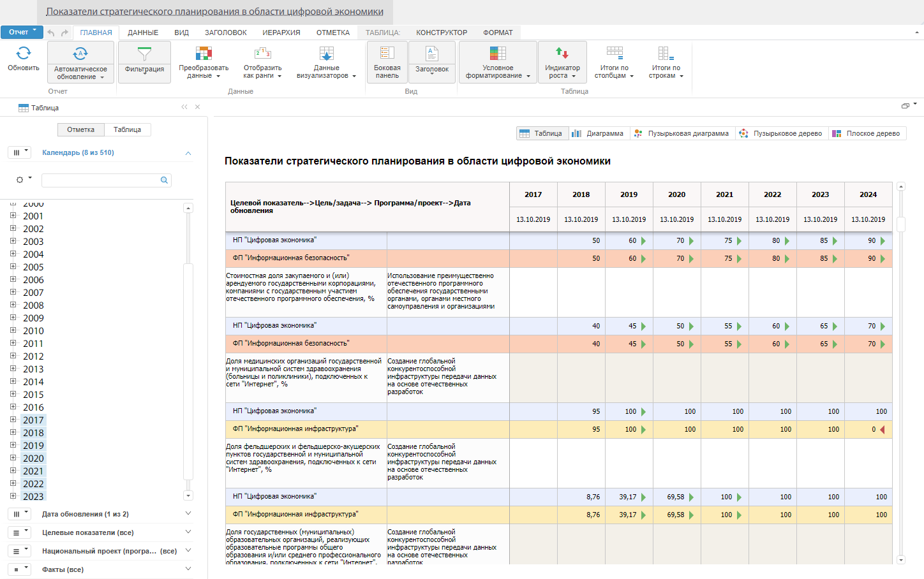This screenshot has width=924, height=579.
Task: Click the 2024 column header
Action: 868,194
